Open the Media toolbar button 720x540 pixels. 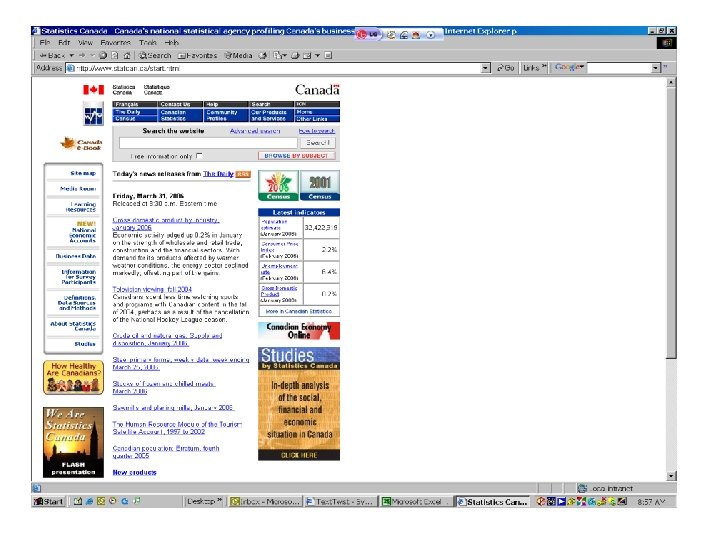pyautogui.click(x=238, y=56)
